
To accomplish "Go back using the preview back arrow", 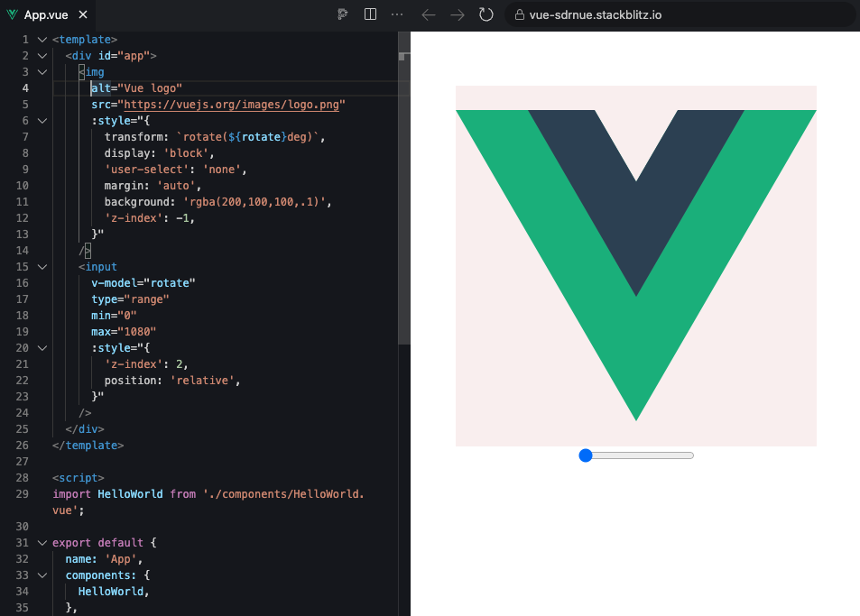I will (429, 14).
